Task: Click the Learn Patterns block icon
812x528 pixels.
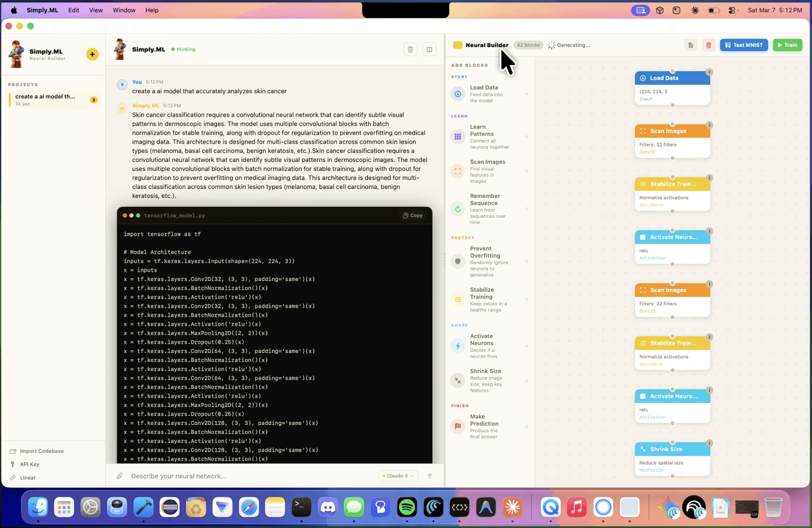Action: coord(457,136)
